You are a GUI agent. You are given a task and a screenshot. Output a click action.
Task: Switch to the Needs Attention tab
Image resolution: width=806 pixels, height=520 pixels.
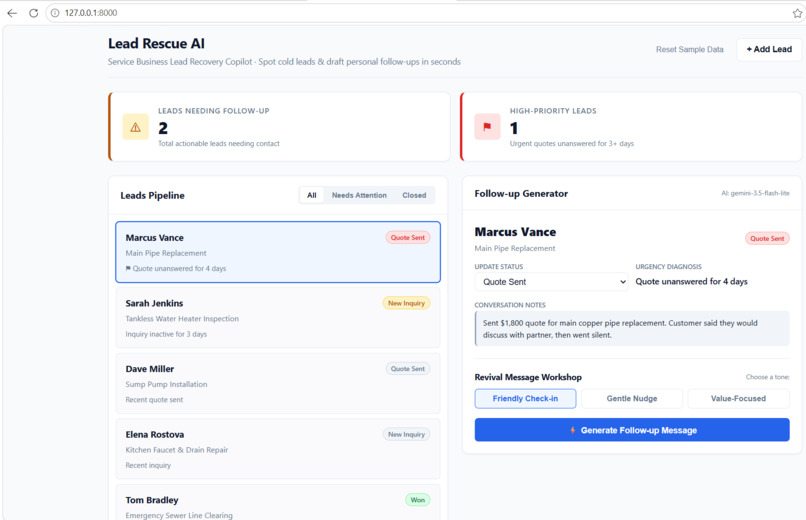[x=359, y=195]
